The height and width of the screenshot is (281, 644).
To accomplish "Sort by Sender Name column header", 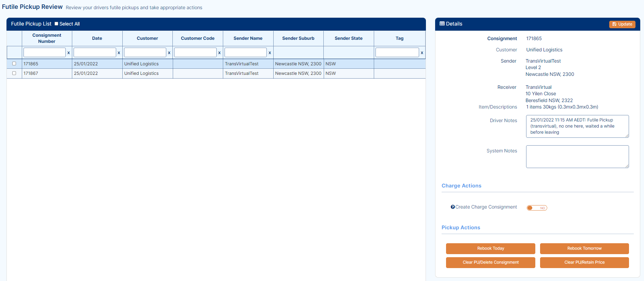I will (x=248, y=38).
